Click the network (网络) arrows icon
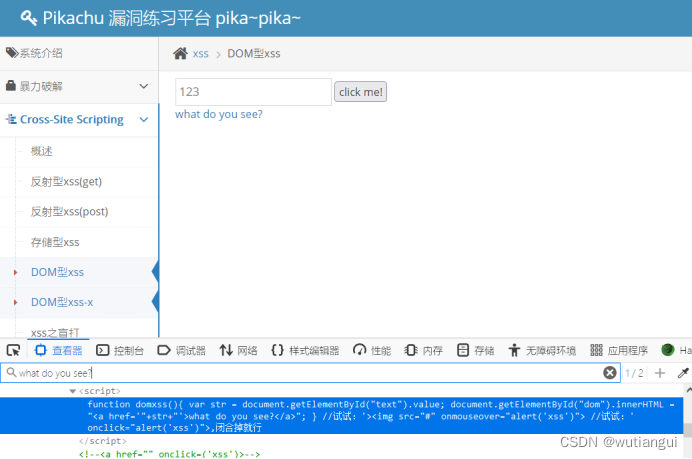This screenshot has height=459, width=692. 226,350
